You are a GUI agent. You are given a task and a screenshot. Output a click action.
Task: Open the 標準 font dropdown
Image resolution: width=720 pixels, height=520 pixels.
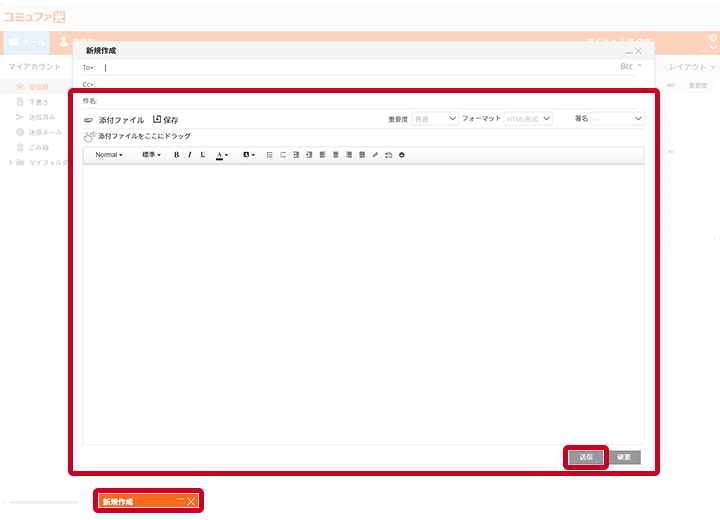coord(151,155)
